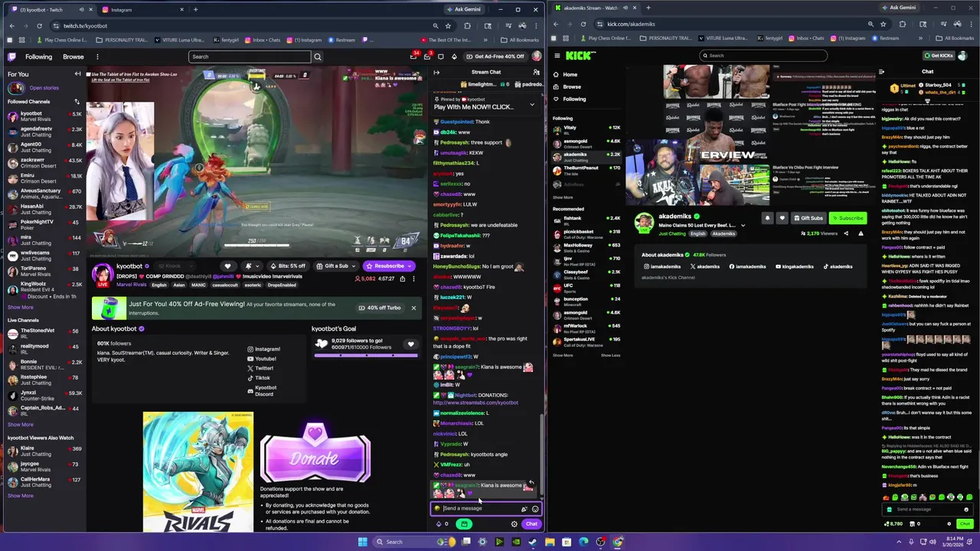Click Show Less under Kick recommended
The height and width of the screenshot is (551, 980).
click(610, 355)
